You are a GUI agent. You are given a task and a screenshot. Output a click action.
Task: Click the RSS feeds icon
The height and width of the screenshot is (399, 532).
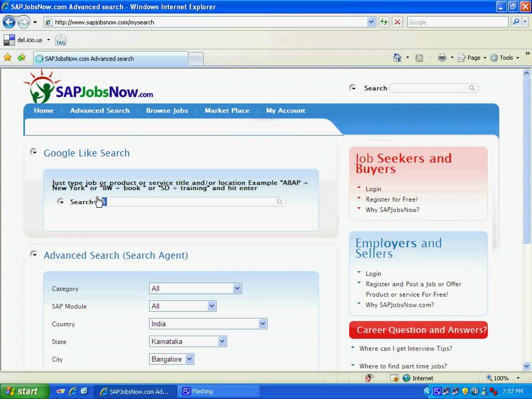coord(419,58)
